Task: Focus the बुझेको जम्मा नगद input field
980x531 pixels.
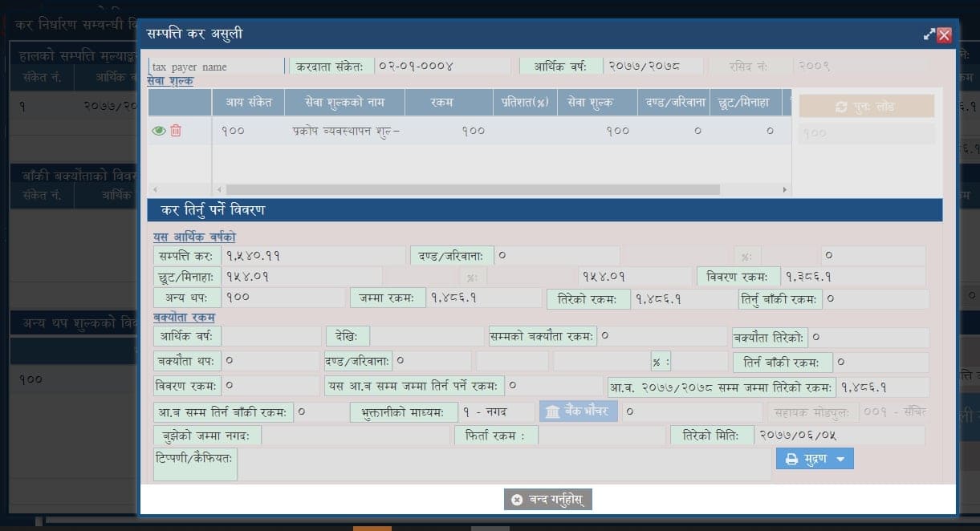Action: click(x=356, y=436)
